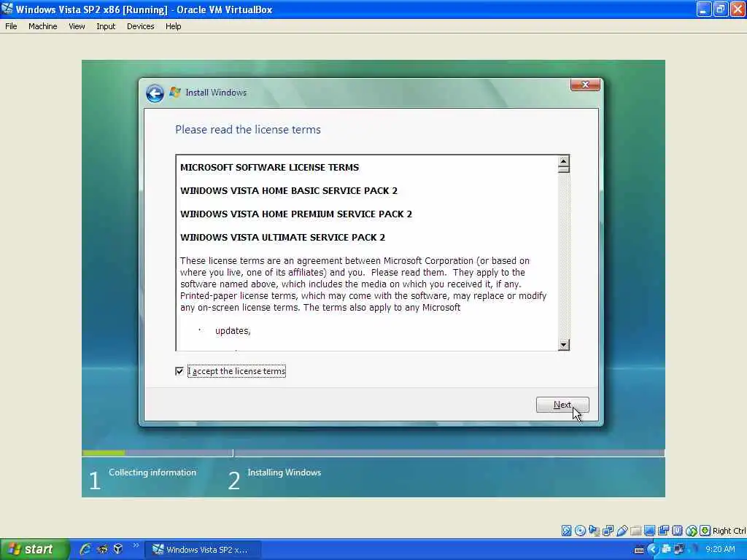Image resolution: width=747 pixels, height=560 pixels.
Task: Click the bee icon in quick launch
Action: point(102,549)
